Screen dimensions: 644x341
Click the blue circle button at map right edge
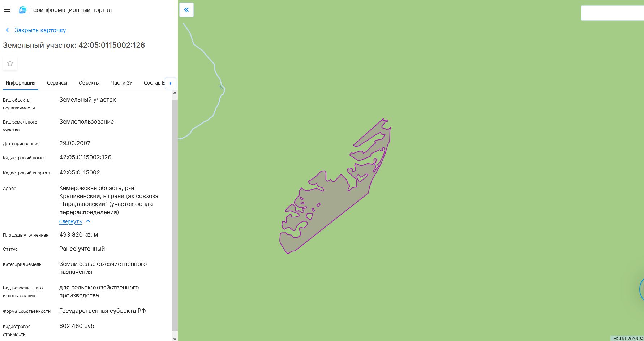pyautogui.click(x=642, y=289)
